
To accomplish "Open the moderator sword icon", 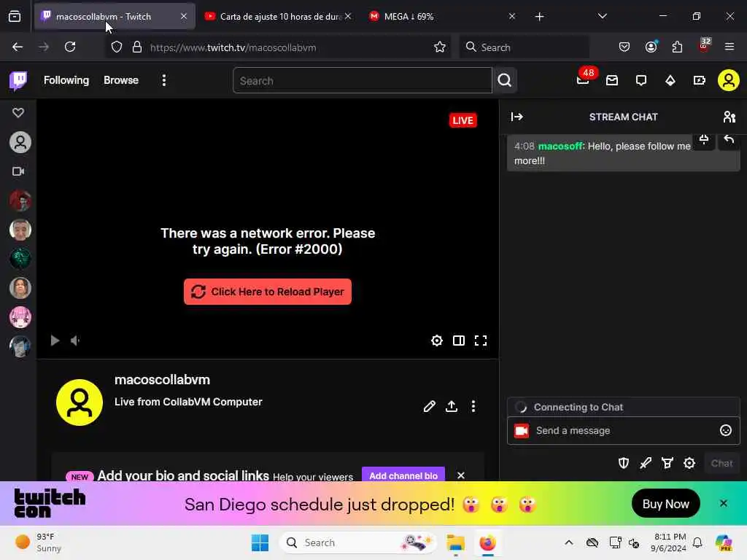I will tap(646, 463).
